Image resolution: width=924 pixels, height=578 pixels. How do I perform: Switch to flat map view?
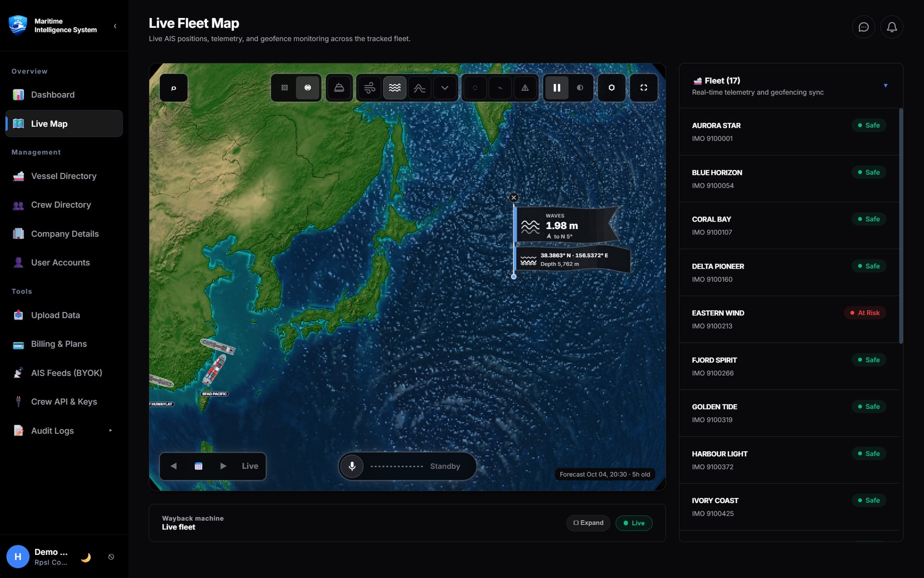point(285,88)
